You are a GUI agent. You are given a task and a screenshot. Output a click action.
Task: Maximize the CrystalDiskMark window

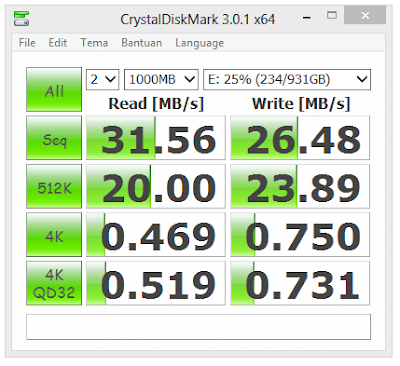click(332, 15)
